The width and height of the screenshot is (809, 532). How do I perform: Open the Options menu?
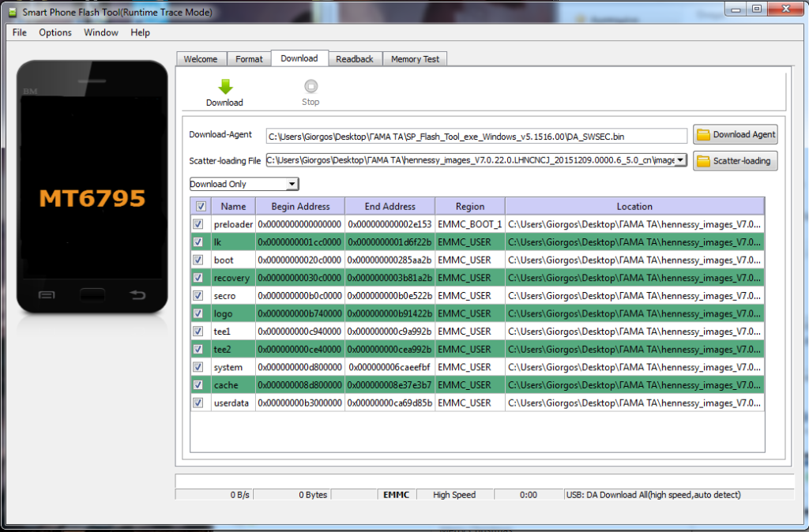(x=55, y=32)
